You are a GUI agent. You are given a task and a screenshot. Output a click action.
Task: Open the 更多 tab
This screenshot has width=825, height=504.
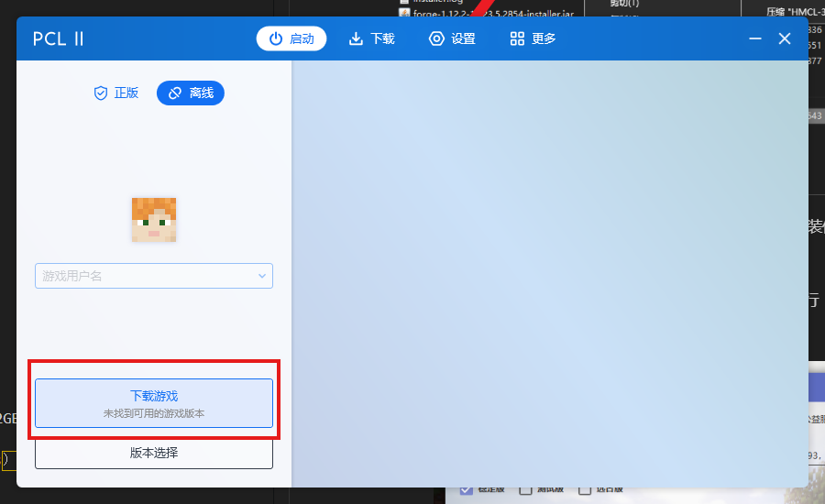tap(533, 38)
